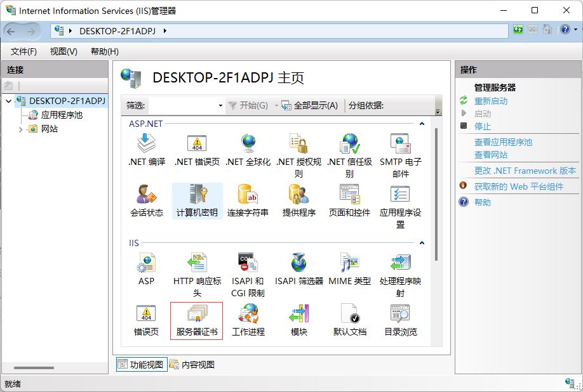Click the connections pane horizontal scrollbar
The height and width of the screenshot is (392, 583).
pos(34,368)
